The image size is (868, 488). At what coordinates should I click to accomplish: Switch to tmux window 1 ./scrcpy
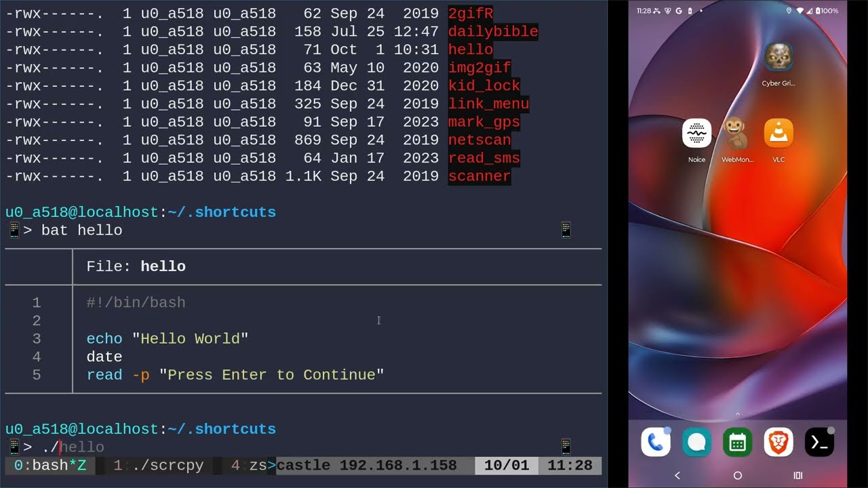[159, 466]
